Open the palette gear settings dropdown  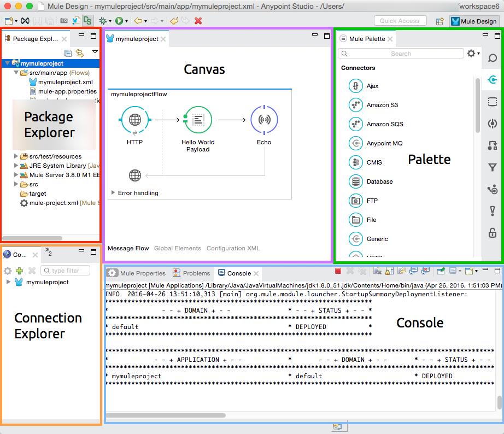(473, 54)
